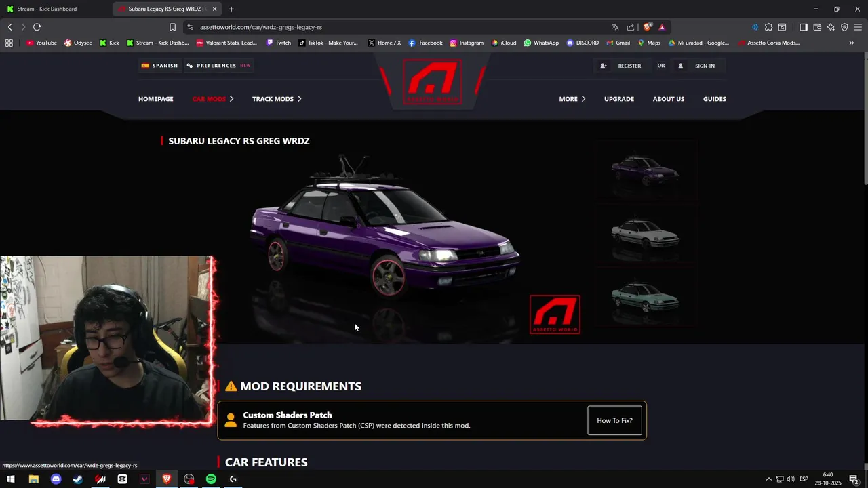Click the SIGN-IN link
This screenshot has width=868, height=488.
705,66
